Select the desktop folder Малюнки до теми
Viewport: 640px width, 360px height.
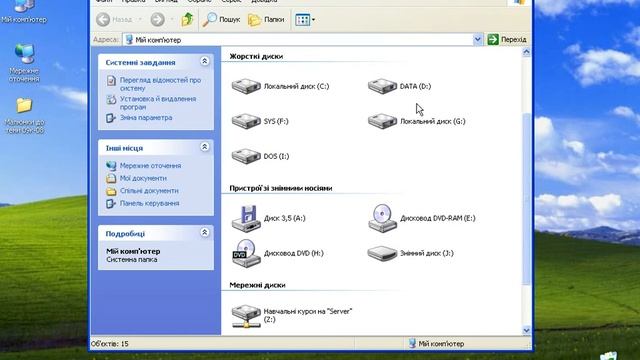[x=24, y=116]
